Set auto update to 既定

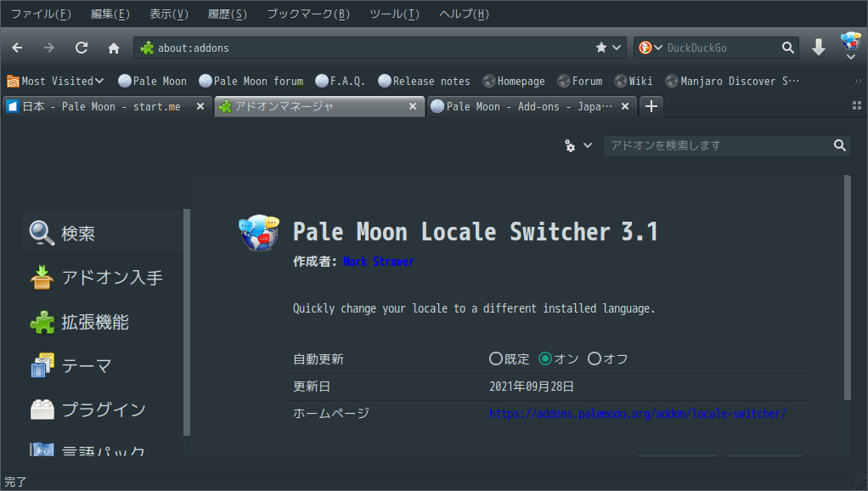(x=510, y=358)
